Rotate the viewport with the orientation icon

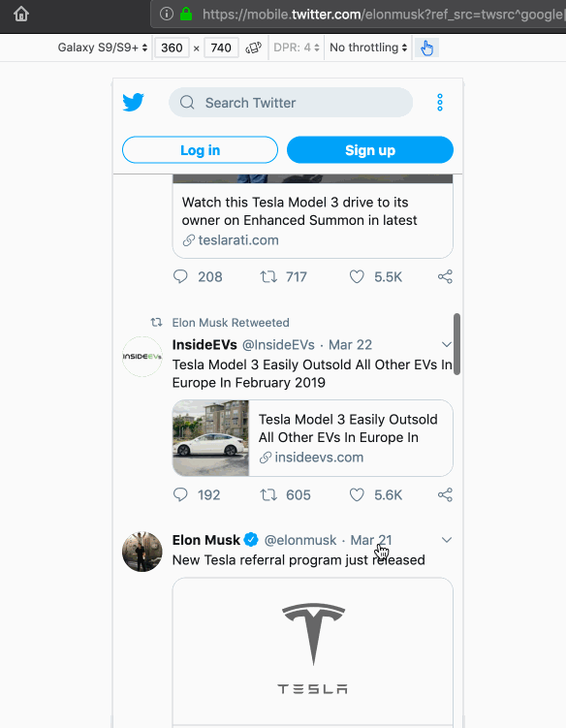pyautogui.click(x=254, y=47)
